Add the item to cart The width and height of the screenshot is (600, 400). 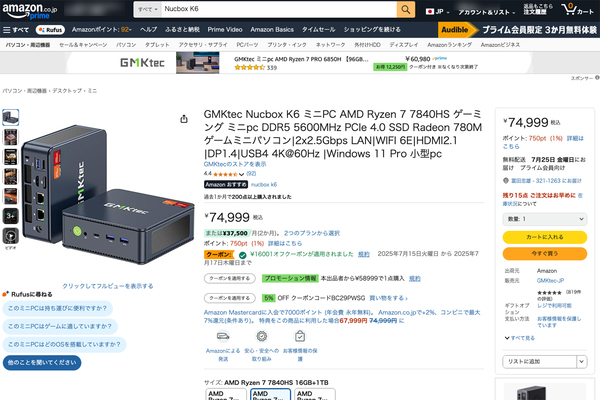point(545,237)
